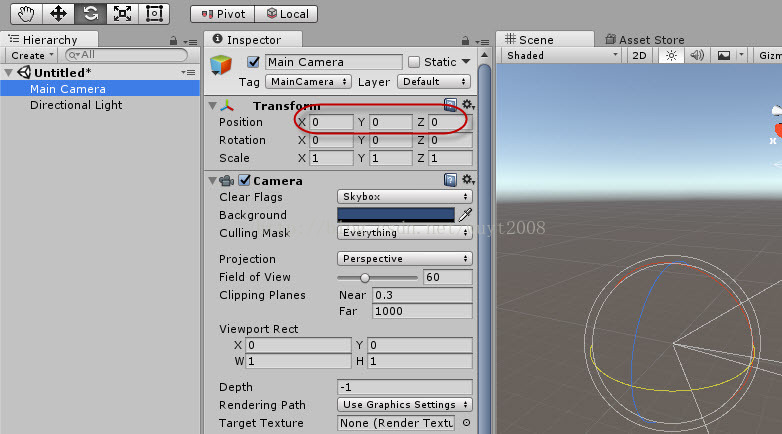Click Near clipping plane field
The width and height of the screenshot is (782, 434).
point(422,295)
